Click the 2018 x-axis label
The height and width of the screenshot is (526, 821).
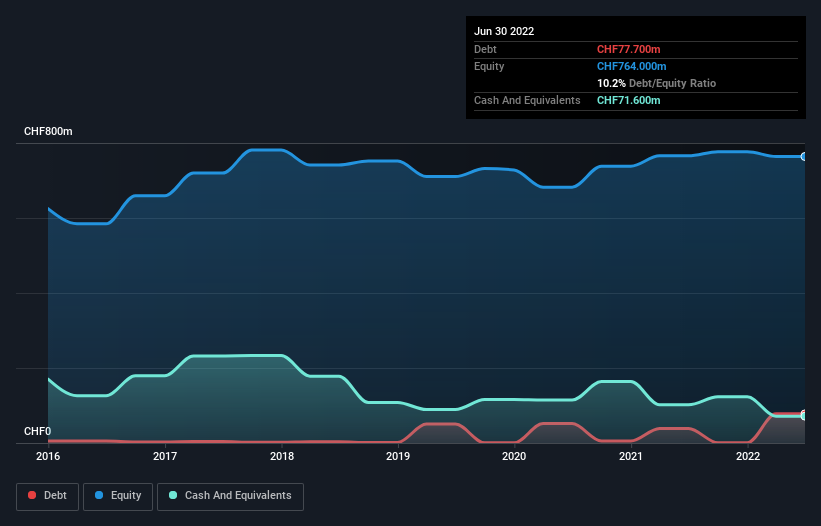click(x=282, y=456)
